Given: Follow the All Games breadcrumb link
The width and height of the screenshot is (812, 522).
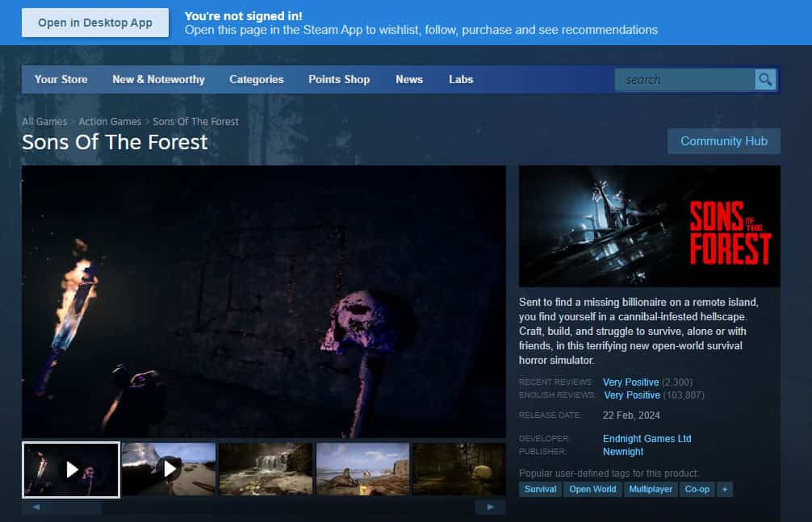Looking at the screenshot, I should tap(44, 122).
